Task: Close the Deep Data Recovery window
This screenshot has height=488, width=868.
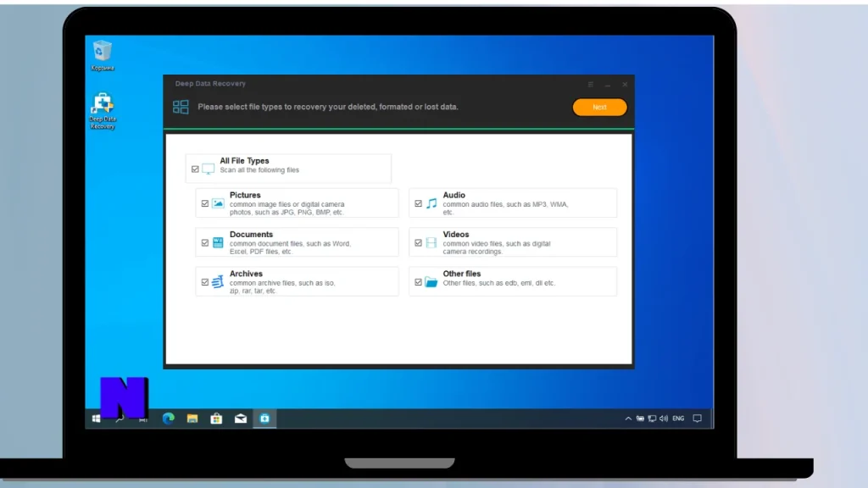Action: [x=625, y=85]
